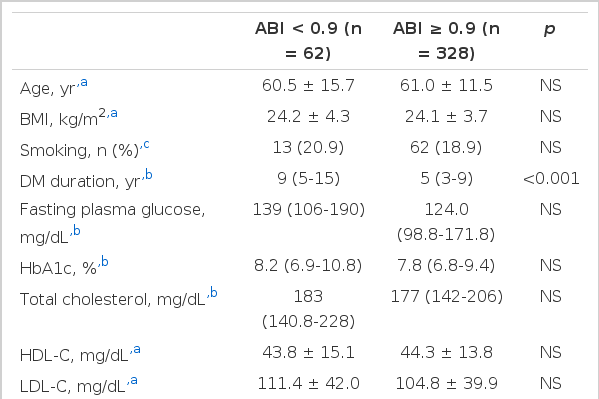
Task: Click the 111.4 ± 42.0 LDL-C value
Action: pos(309,383)
